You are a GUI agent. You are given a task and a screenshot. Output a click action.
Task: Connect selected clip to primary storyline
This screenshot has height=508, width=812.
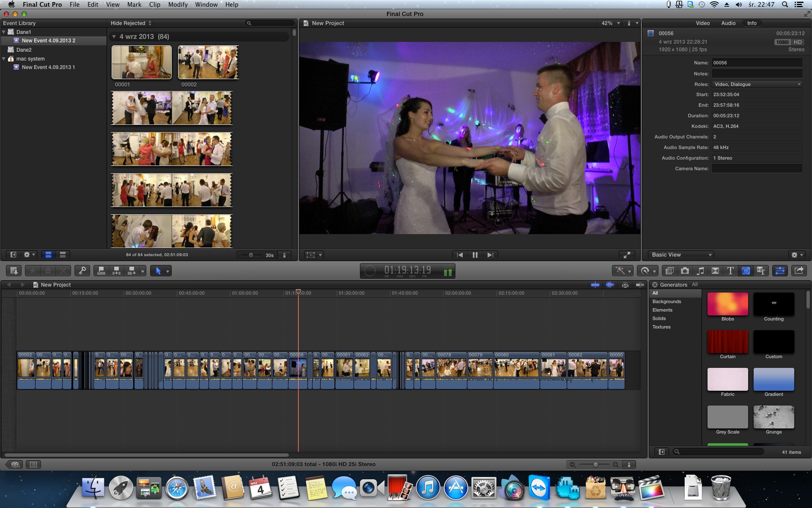[101, 271]
